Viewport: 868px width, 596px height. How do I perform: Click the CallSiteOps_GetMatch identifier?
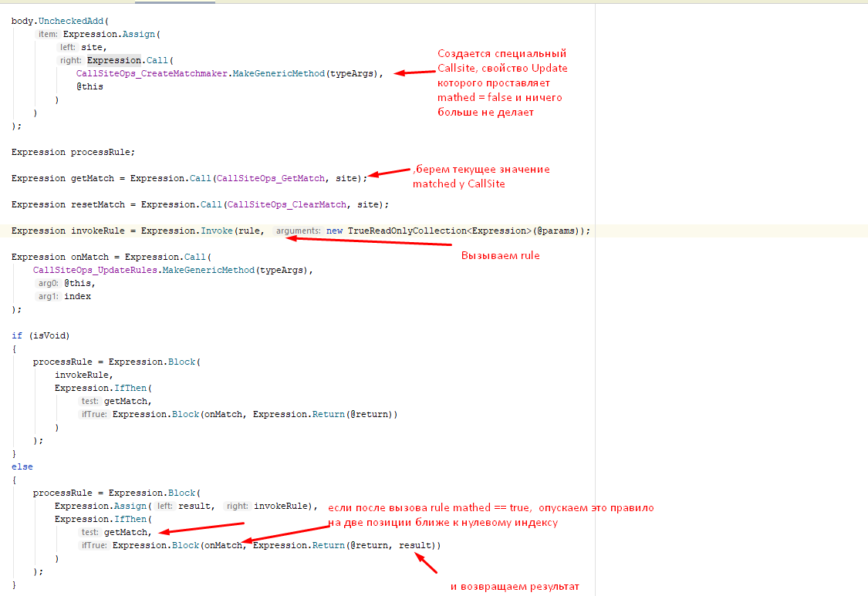click(x=271, y=179)
